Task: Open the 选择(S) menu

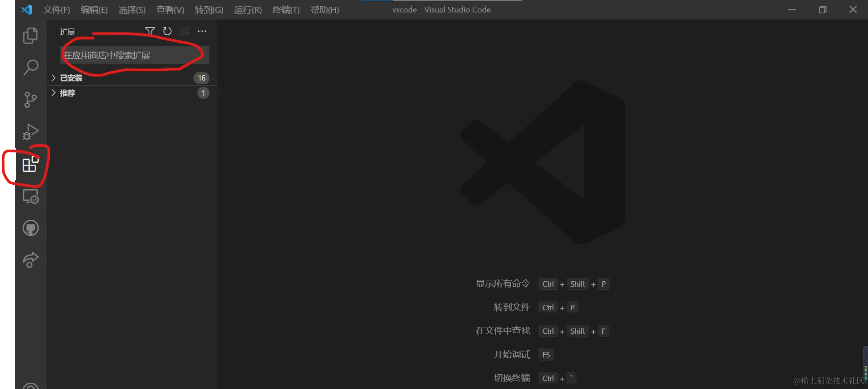Action: 132,10
